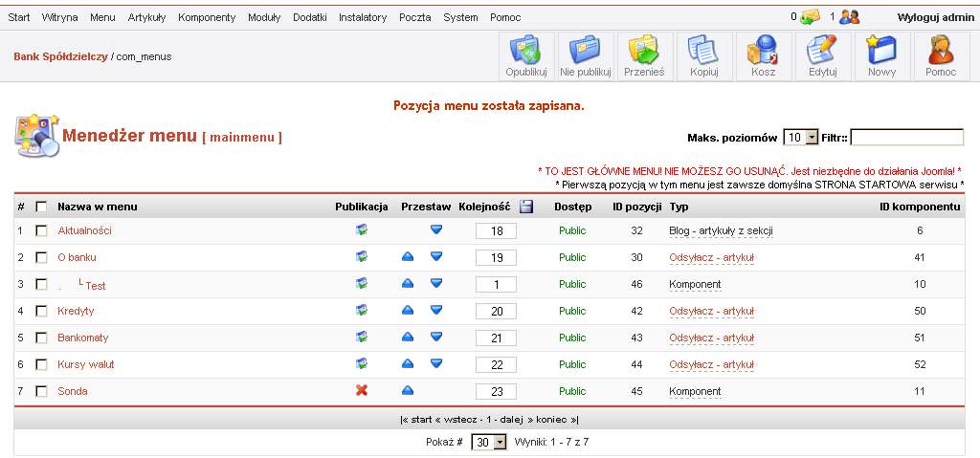Image resolution: width=980 pixels, height=458 pixels.
Task: Click Wyloguj admin link
Action: [936, 17]
